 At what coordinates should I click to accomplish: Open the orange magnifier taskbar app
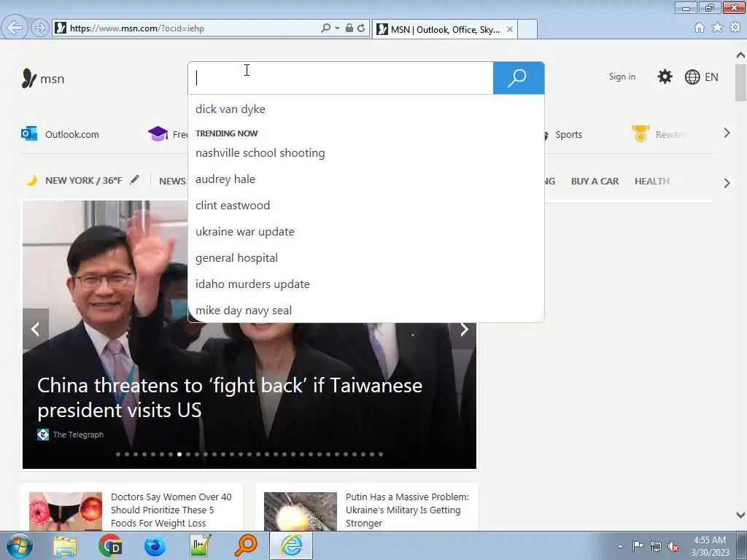pyautogui.click(x=246, y=545)
